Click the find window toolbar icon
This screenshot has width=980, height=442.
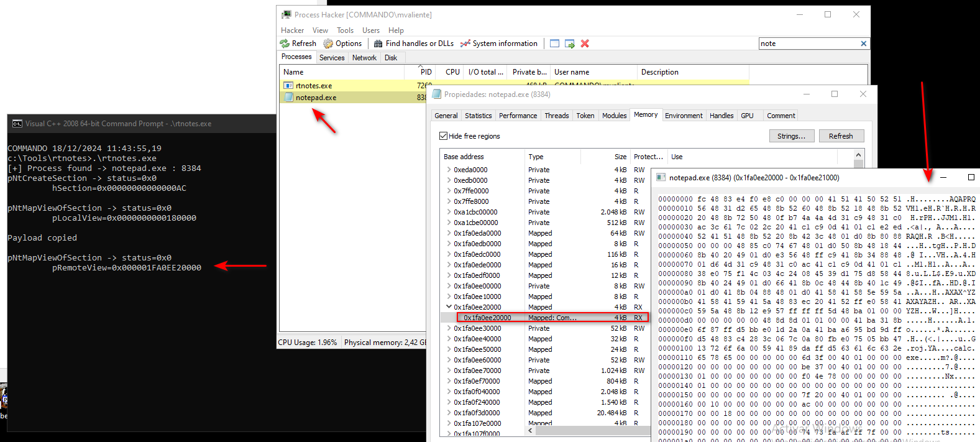point(554,44)
